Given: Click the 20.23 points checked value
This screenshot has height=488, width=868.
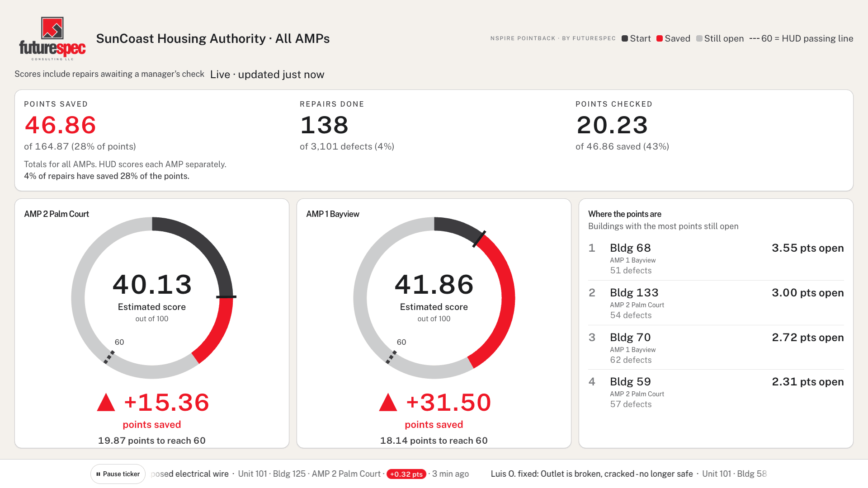Looking at the screenshot, I should pyautogui.click(x=612, y=125).
